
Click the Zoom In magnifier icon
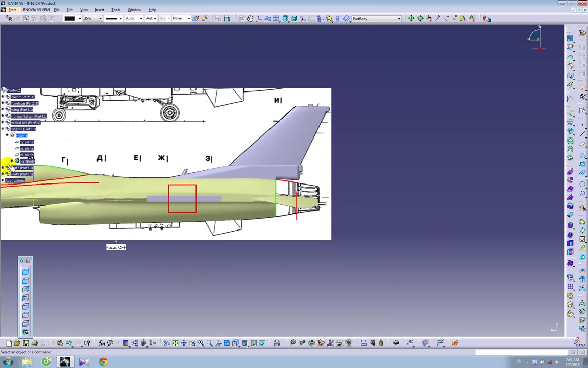pos(201,343)
